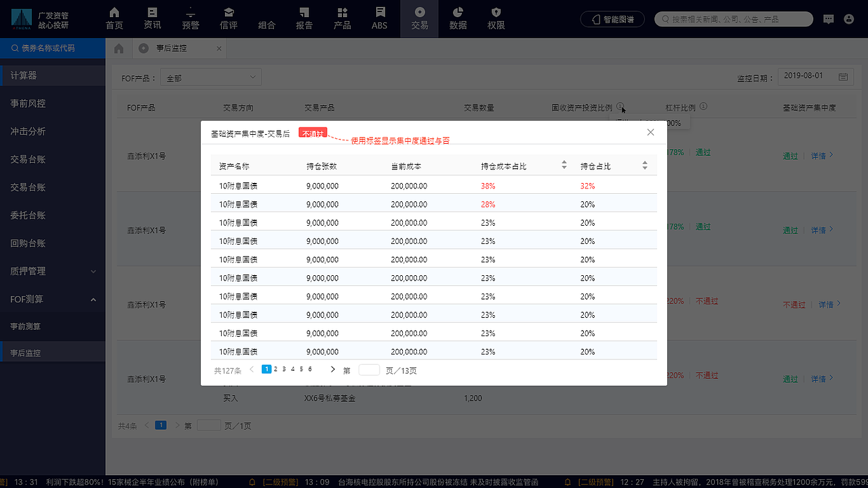This screenshot has height=488, width=868.
Task: Click the calendar icon beside the monitoring date
Action: click(843, 77)
